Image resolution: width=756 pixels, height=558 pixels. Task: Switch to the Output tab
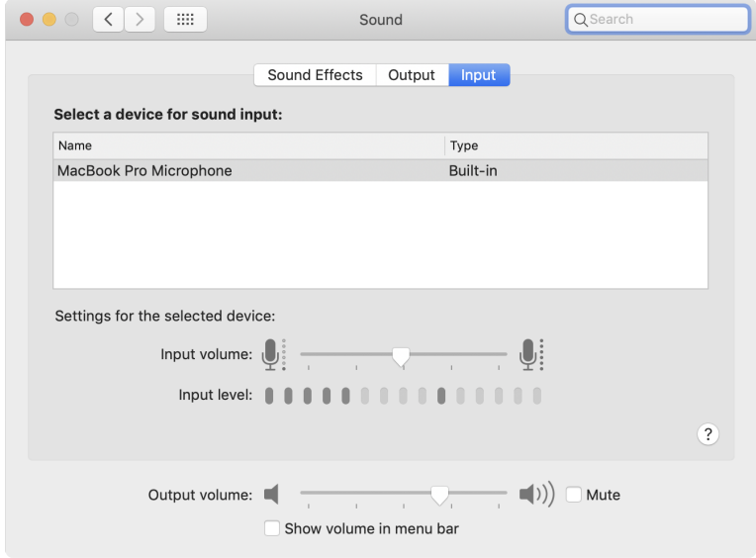[x=412, y=75]
